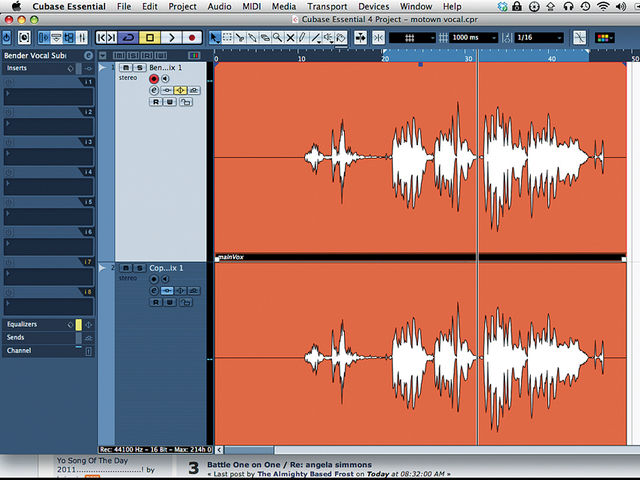Open the Transport menu
The width and height of the screenshot is (640, 480).
pos(327,7)
